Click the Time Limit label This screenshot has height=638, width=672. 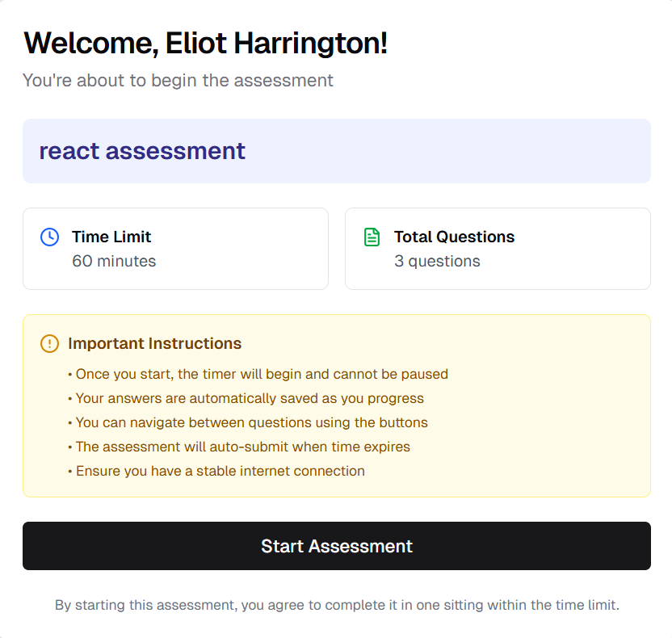[111, 237]
